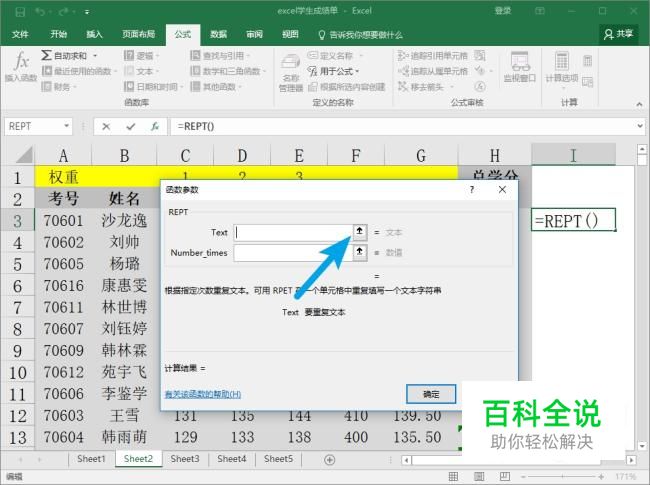Viewport: 650px width, 485px height.
Task: Click the fx button in formula bar
Action: click(x=155, y=126)
